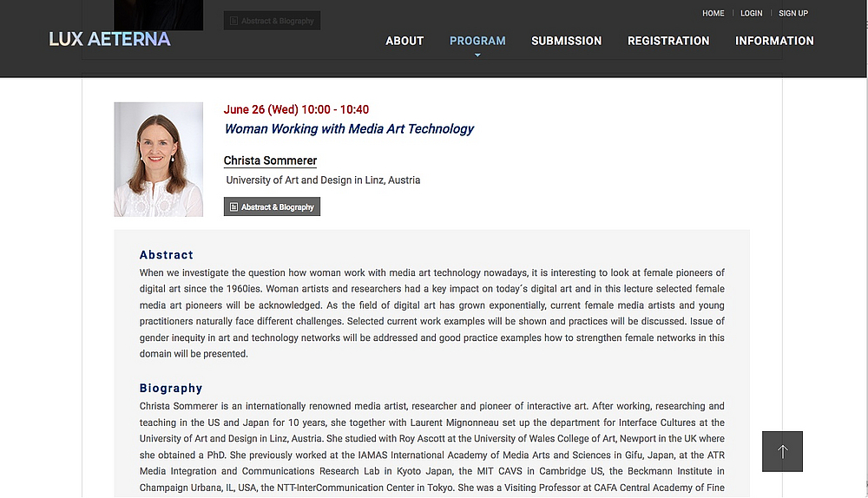Open the INFORMATION menu
Viewport: 868px width, 498px height.
tap(774, 41)
